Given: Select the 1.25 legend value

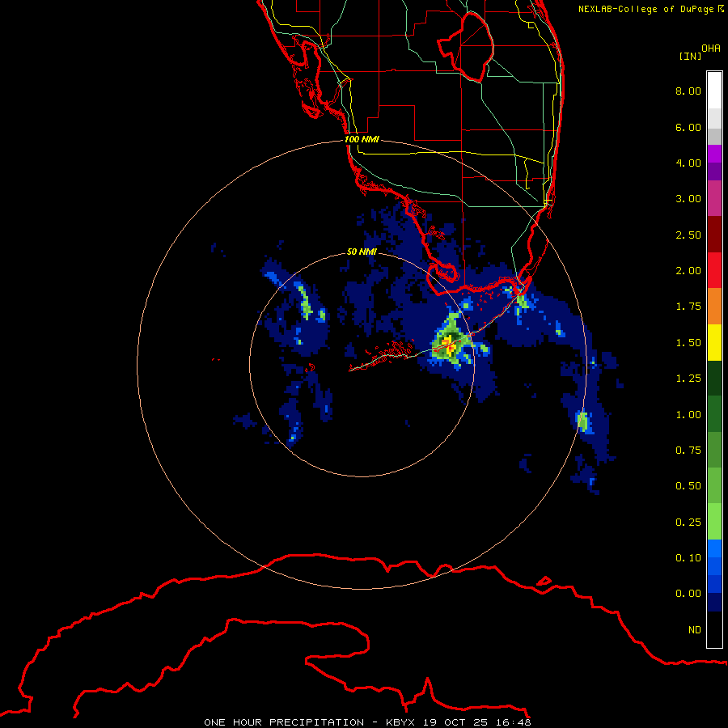Looking at the screenshot, I should pos(688,379).
